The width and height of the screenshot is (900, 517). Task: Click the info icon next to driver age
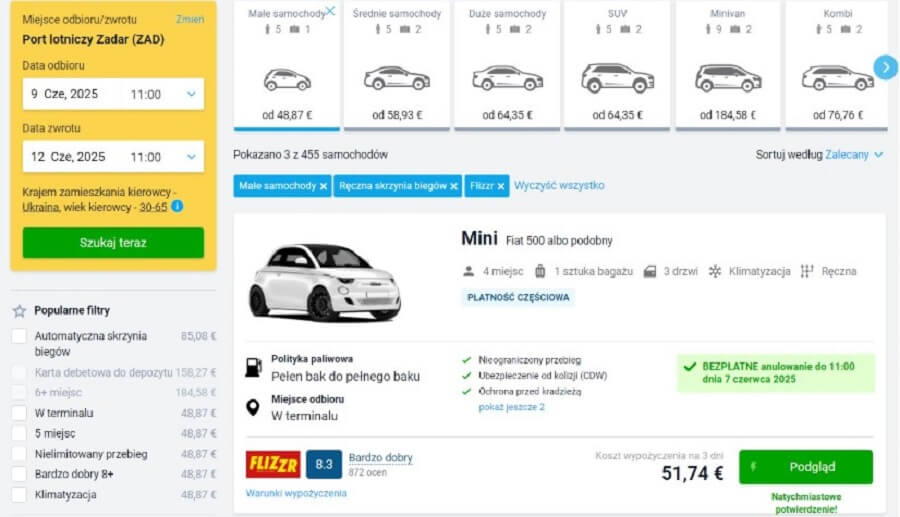177,206
